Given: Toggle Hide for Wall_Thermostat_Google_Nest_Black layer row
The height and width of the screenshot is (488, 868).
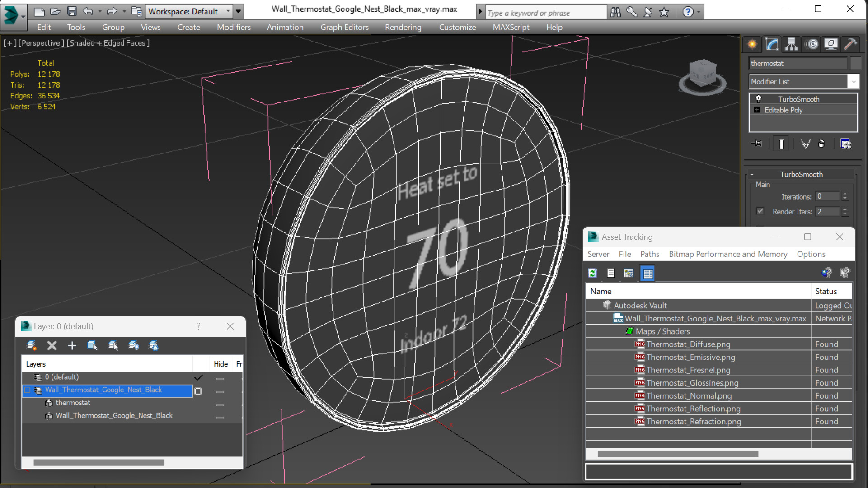Looking at the screenshot, I should (x=220, y=392).
